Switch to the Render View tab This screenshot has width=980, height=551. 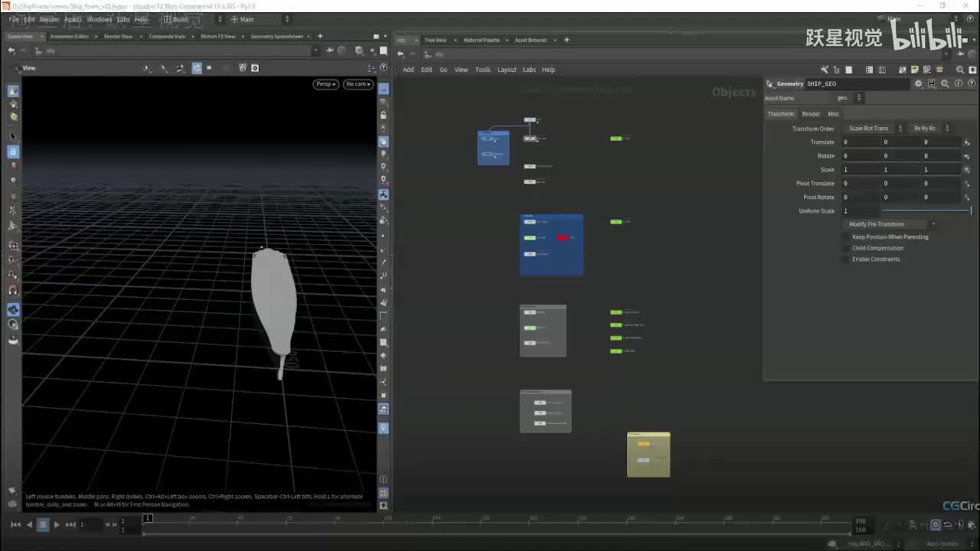pos(118,36)
